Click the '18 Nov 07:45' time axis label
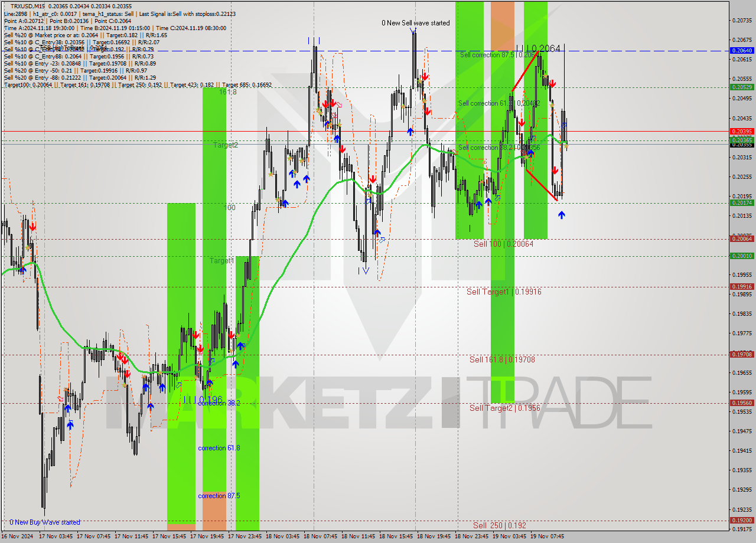 321,537
